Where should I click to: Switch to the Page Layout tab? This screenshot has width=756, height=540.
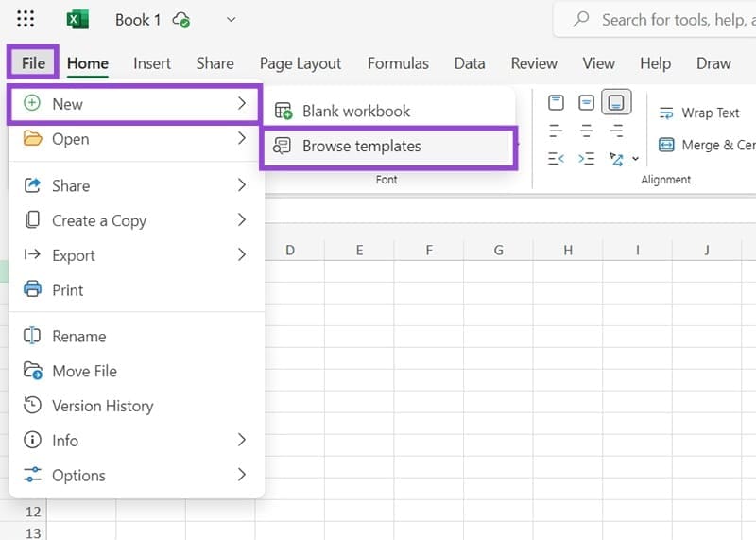[301, 63]
